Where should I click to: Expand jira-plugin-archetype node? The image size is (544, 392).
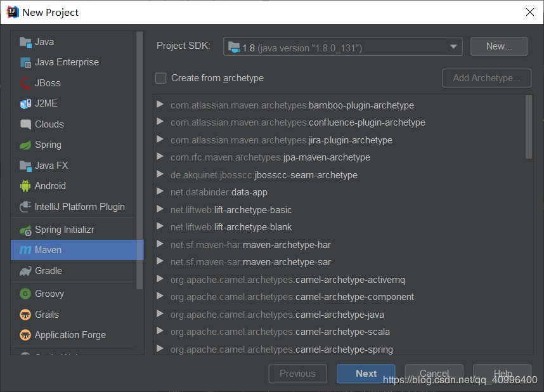(x=160, y=140)
